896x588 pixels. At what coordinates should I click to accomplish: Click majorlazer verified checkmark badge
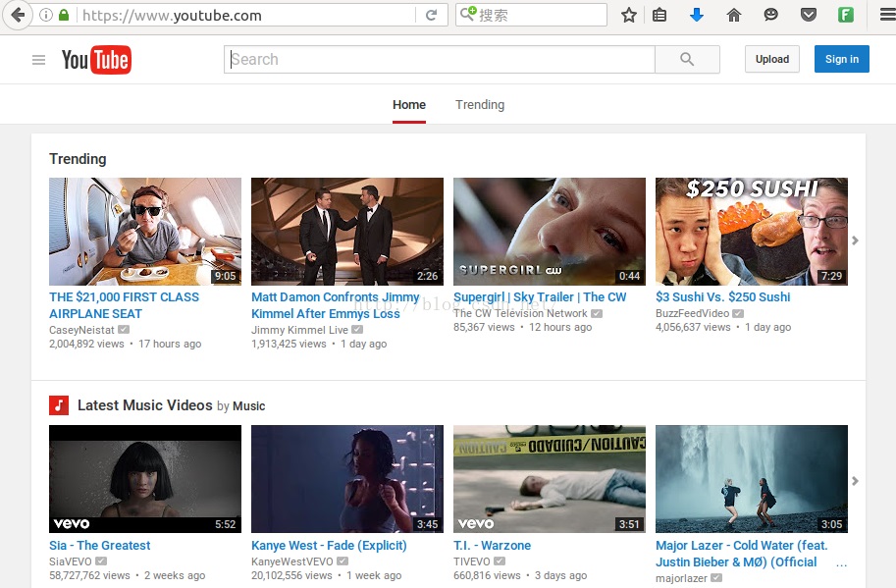716,578
